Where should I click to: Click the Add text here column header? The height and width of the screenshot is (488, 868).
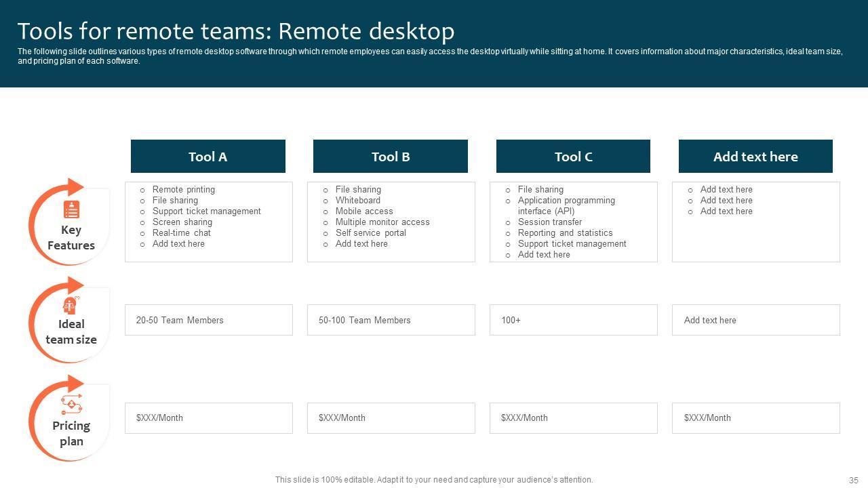[x=755, y=157]
